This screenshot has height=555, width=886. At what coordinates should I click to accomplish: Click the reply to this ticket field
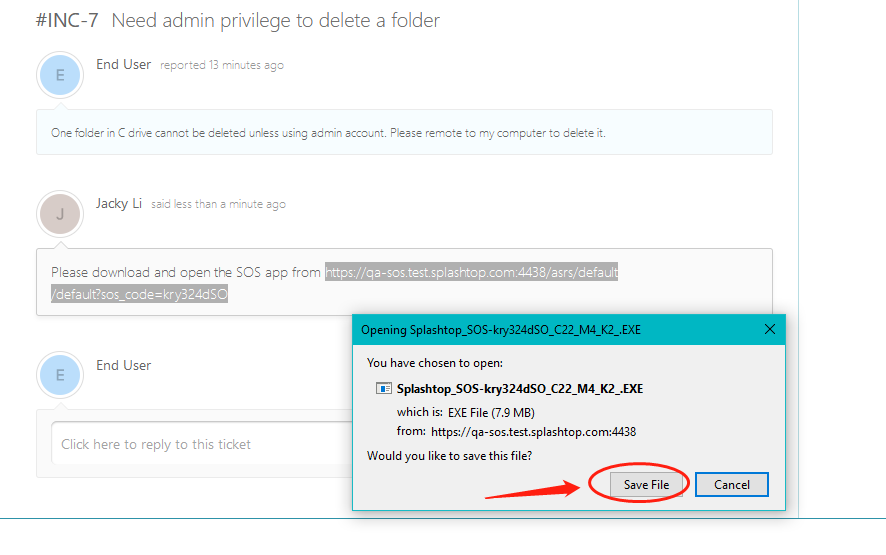[201, 444]
